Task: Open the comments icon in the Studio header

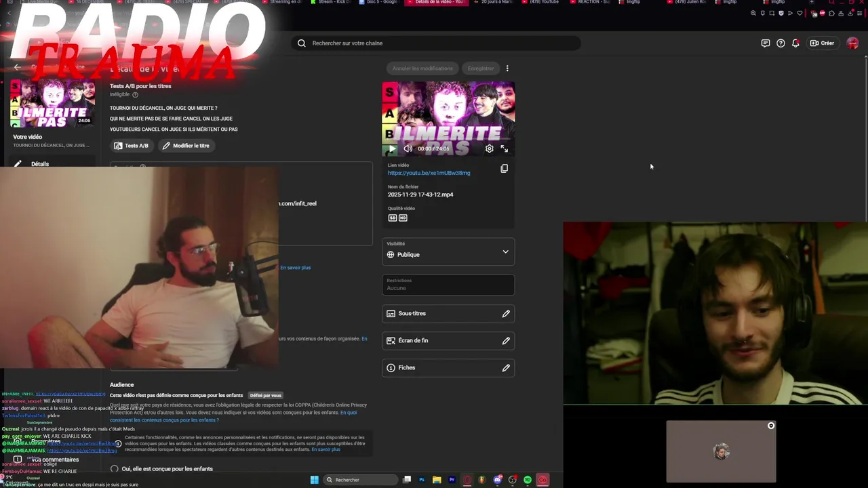Action: 766,43
